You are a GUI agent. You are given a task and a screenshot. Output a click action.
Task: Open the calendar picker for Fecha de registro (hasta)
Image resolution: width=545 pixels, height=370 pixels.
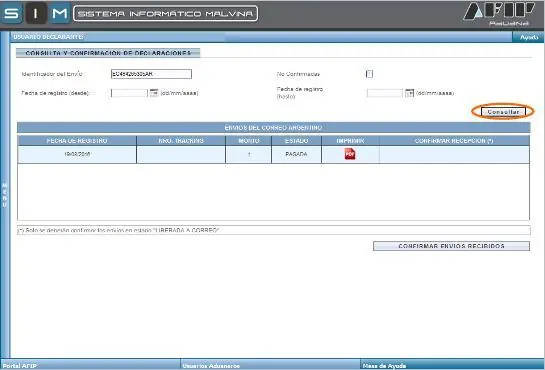(409, 93)
